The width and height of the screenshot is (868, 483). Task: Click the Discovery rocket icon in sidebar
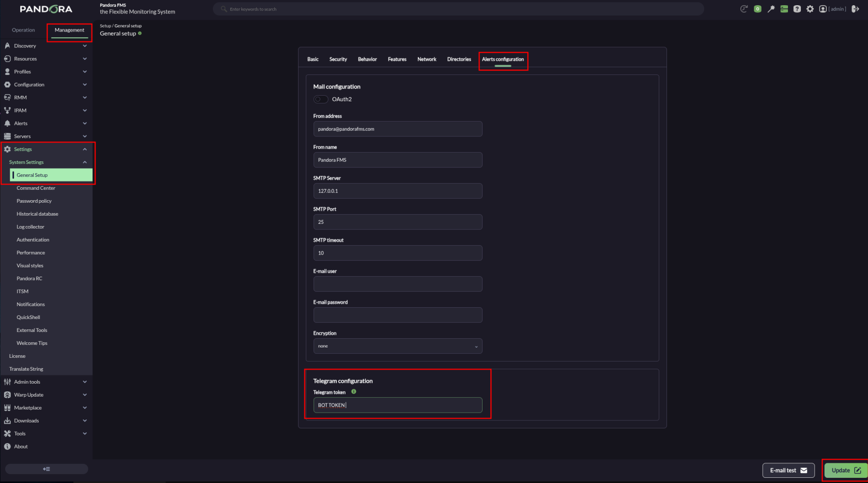7,46
